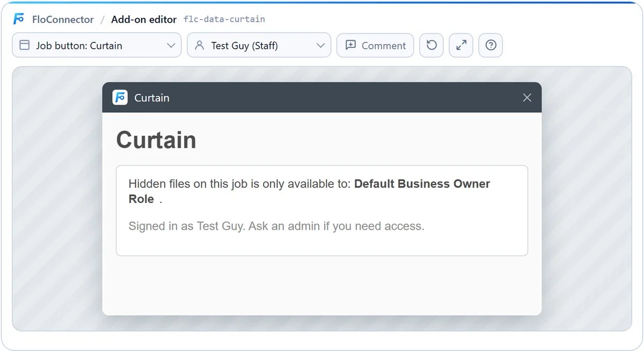Open the help question mark icon
The width and height of the screenshot is (644, 351).
(491, 46)
